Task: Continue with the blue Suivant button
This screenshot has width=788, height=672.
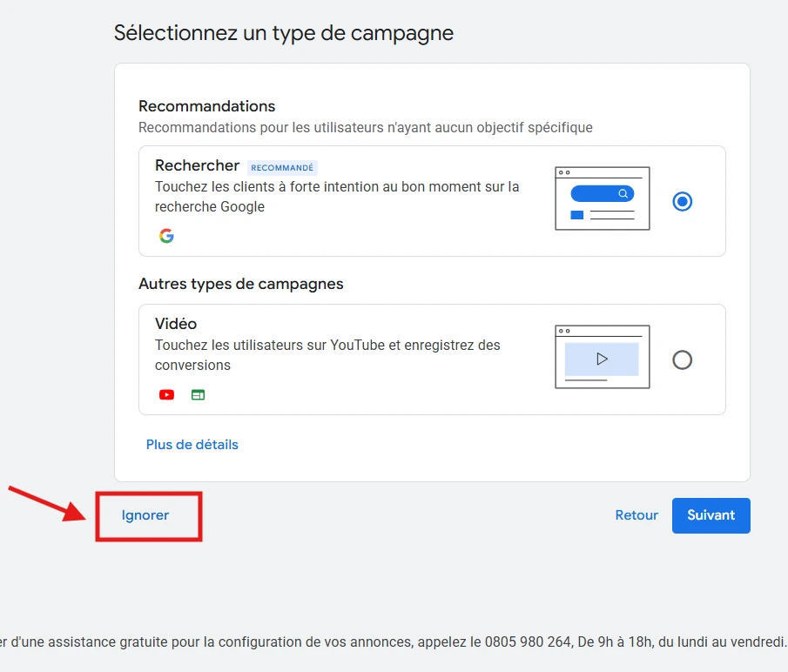Action: [x=711, y=515]
